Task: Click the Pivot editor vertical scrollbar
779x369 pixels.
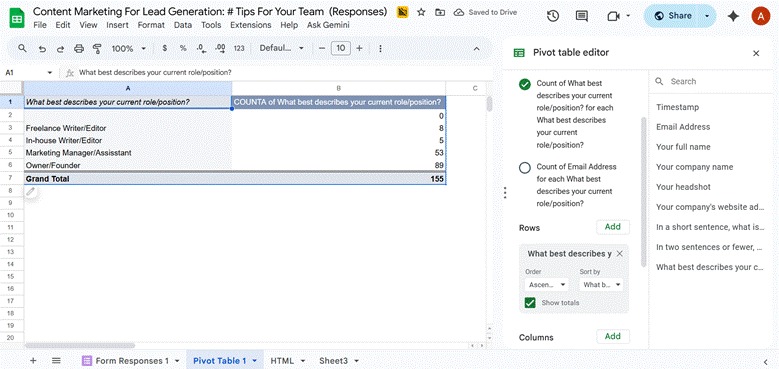Action: pyautogui.click(x=644, y=191)
